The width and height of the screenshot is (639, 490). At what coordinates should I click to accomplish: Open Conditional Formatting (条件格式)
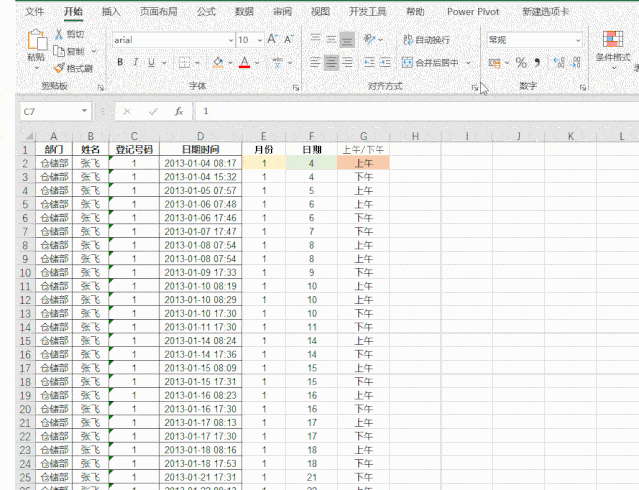tap(612, 45)
